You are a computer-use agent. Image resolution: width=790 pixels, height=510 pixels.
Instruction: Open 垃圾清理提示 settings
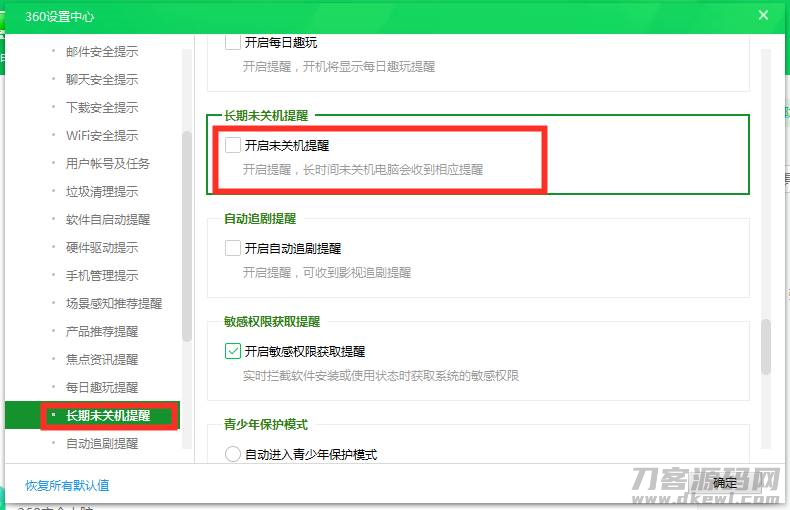(x=102, y=192)
